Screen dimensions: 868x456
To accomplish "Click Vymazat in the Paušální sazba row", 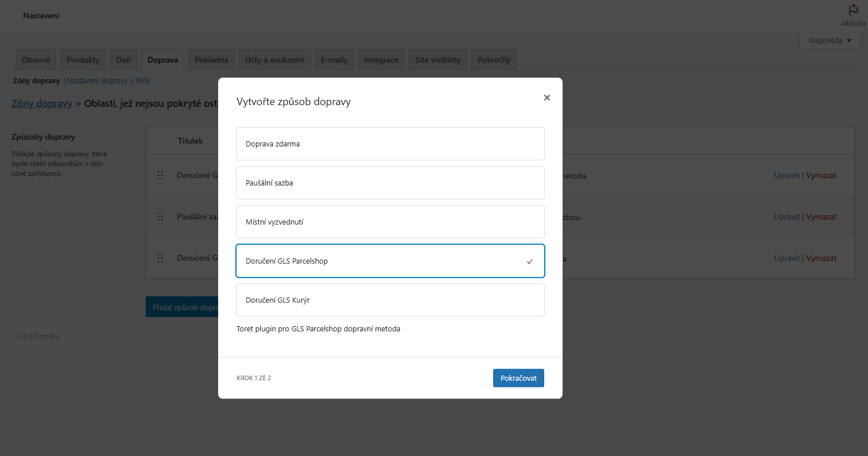I will (821, 217).
